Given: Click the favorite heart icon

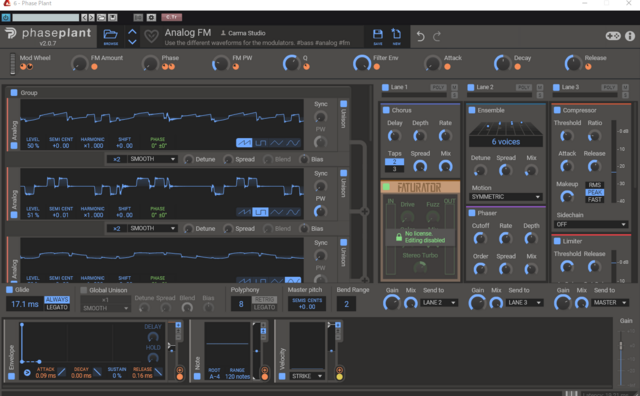Looking at the screenshot, I should [151, 37].
